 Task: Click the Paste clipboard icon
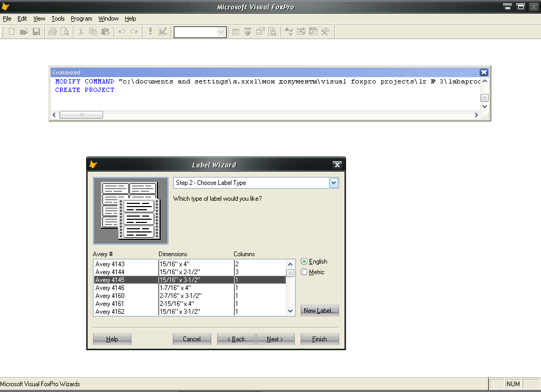tap(106, 32)
